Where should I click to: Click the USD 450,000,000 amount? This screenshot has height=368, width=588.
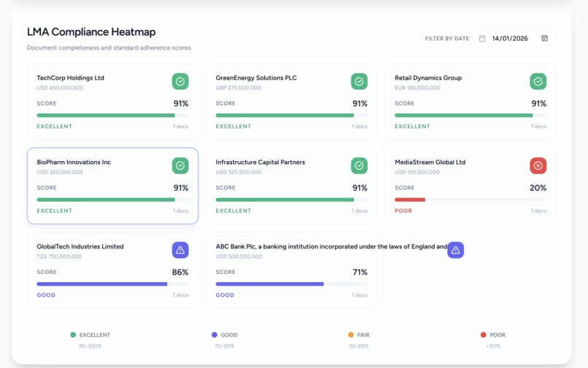tap(60, 87)
